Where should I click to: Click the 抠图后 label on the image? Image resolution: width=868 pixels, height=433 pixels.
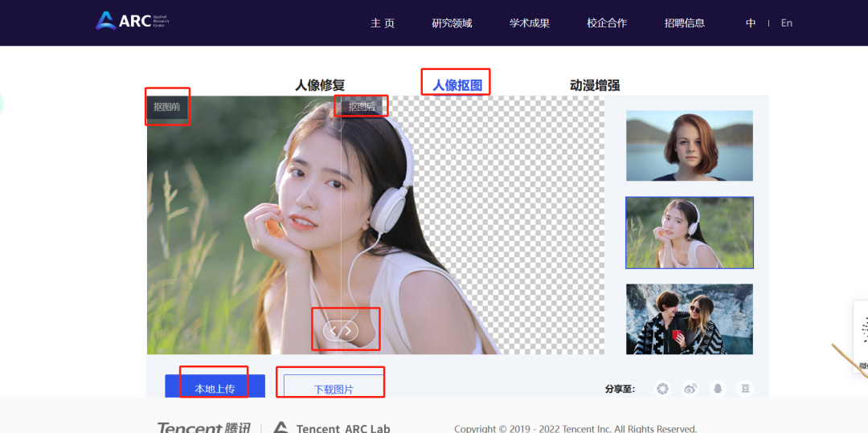(362, 107)
